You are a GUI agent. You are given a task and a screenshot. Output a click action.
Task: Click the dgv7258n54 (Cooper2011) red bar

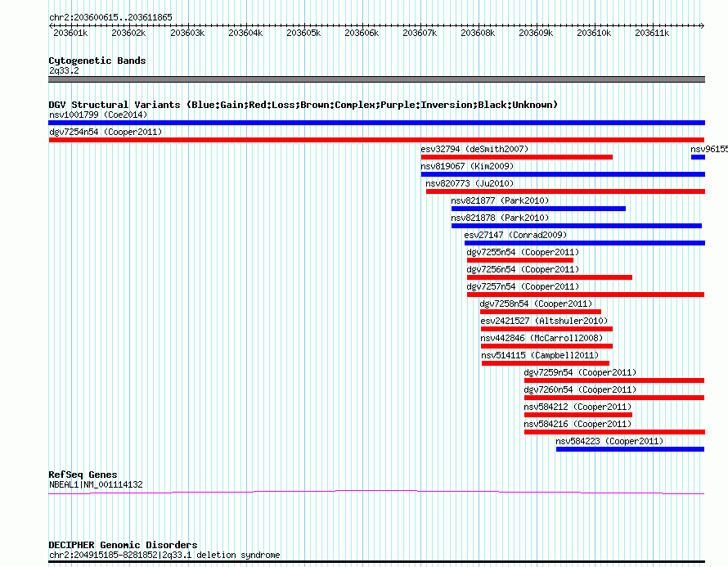coord(541,312)
